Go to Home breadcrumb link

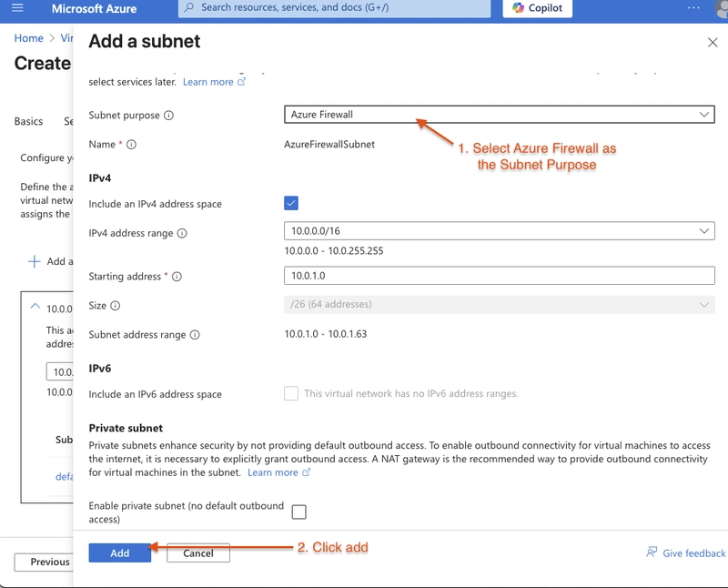29,38
